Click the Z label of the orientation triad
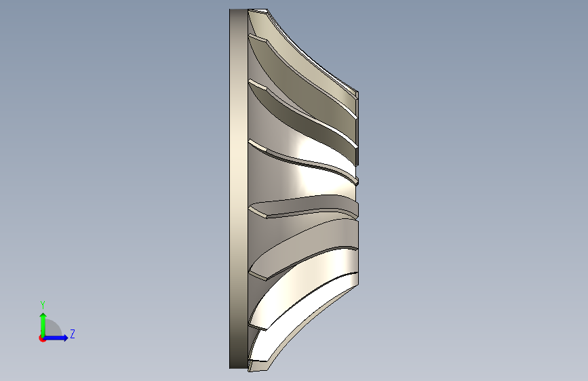588x381 pixels. click(x=73, y=334)
